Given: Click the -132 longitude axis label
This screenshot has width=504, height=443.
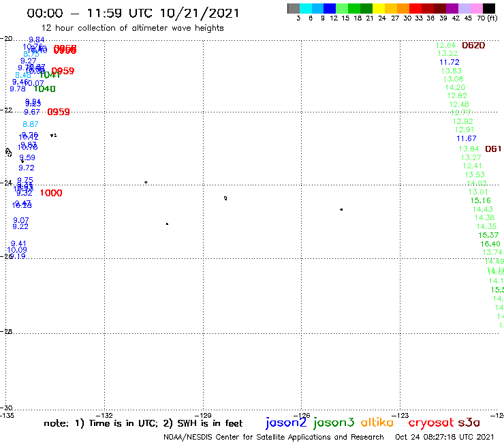Looking at the screenshot, I should pos(104,415).
